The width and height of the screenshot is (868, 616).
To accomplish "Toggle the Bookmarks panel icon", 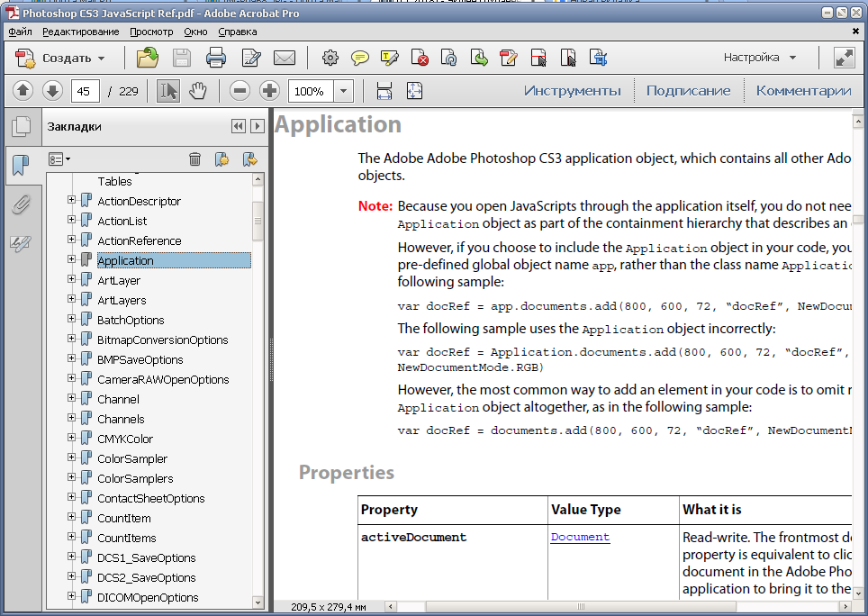I will (x=21, y=166).
